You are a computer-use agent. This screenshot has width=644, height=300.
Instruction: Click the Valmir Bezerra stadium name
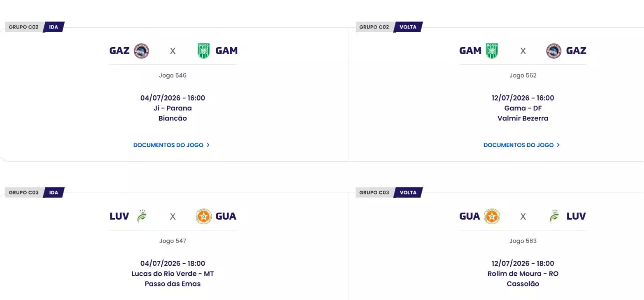(x=523, y=118)
